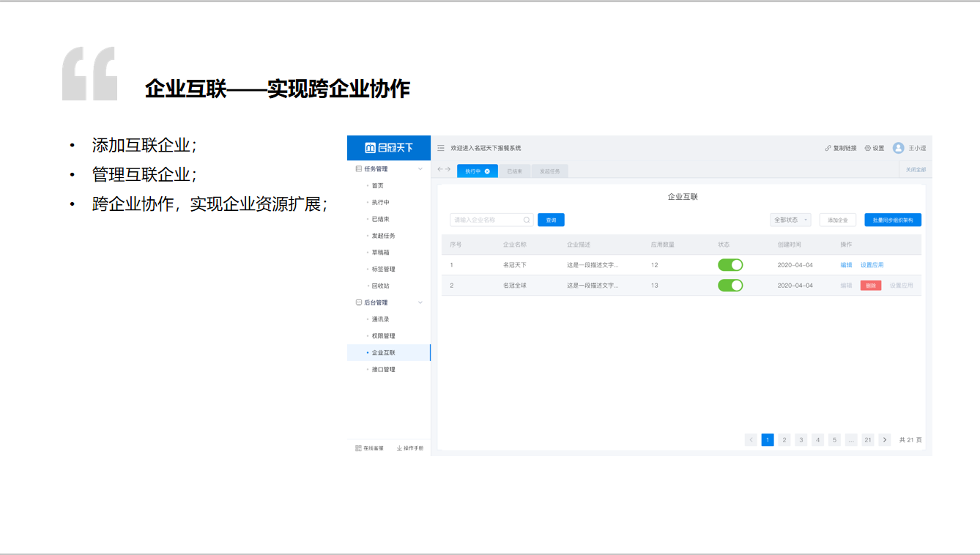Screen dimensions: 980x555
Task: Go to page 3 in pagination
Action: pyautogui.click(x=801, y=440)
